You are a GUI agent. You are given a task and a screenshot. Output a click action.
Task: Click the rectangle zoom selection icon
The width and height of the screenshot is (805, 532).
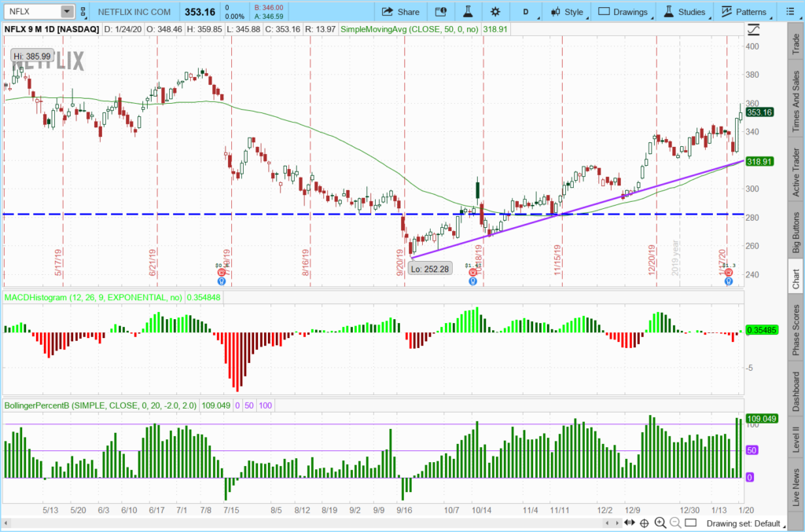click(x=691, y=523)
